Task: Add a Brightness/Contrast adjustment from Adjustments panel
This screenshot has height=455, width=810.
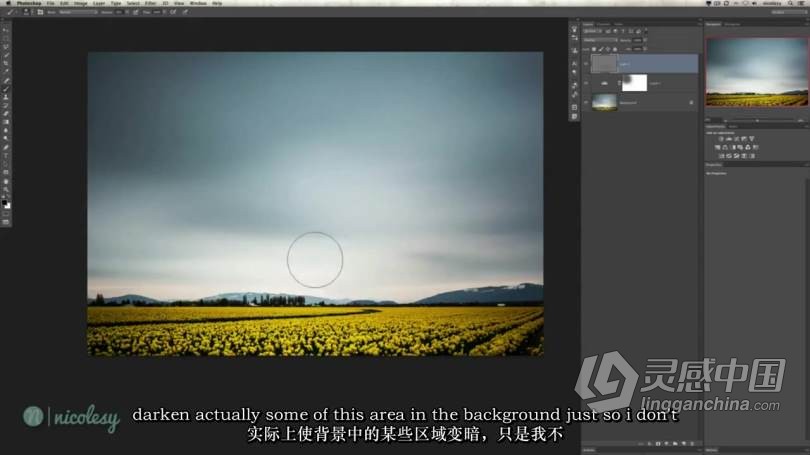Action: click(x=721, y=139)
